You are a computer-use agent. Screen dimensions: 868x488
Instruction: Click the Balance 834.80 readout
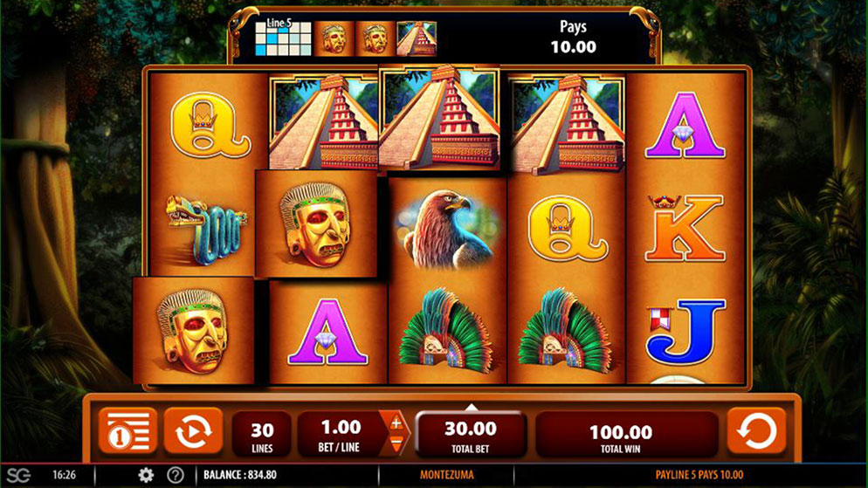coord(239,475)
